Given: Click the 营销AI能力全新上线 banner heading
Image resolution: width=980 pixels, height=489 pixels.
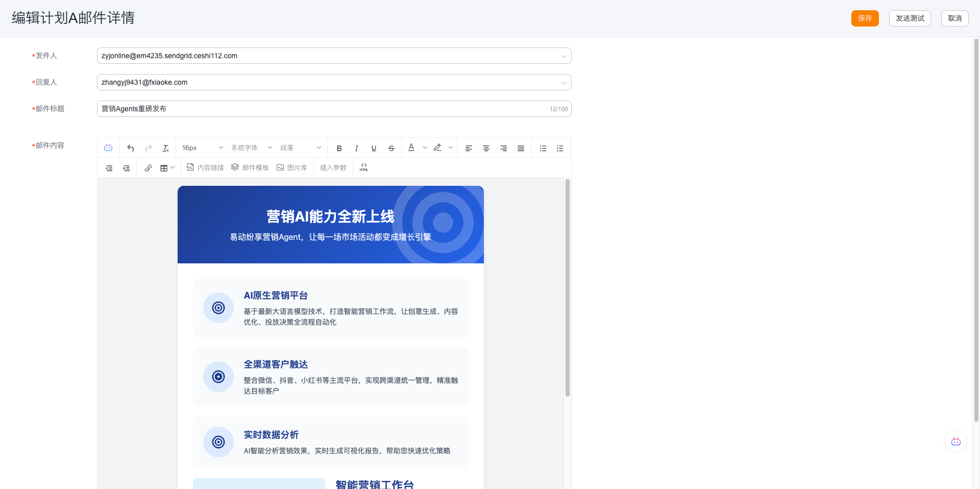Looking at the screenshot, I should pyautogui.click(x=330, y=217).
